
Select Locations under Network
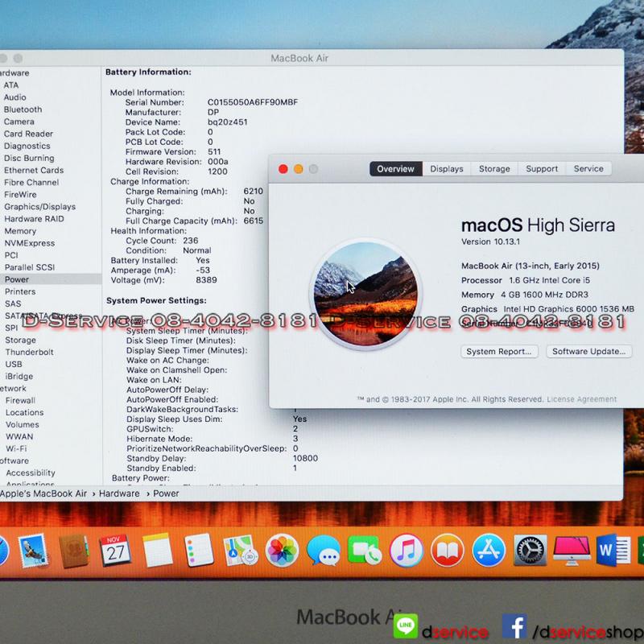25,412
